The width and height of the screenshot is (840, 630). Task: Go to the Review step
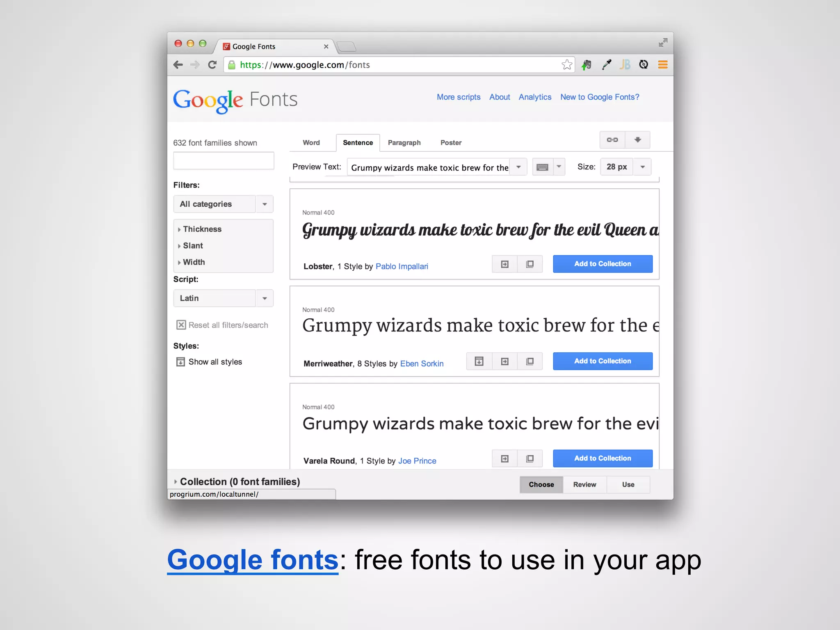[x=585, y=484]
